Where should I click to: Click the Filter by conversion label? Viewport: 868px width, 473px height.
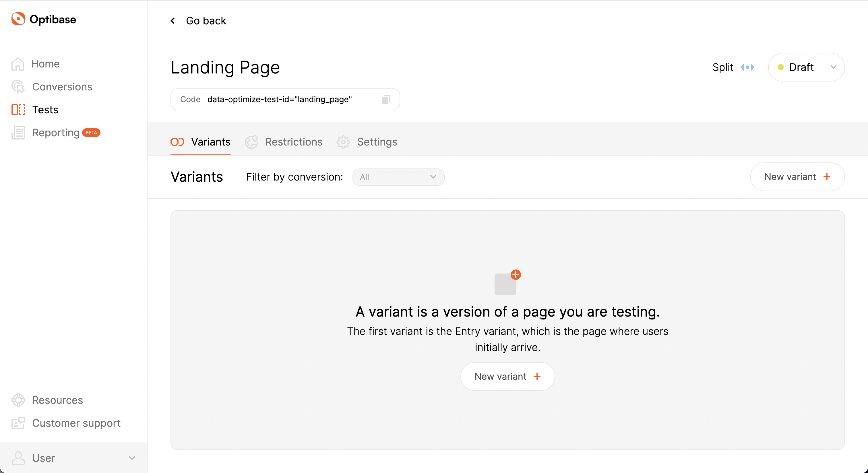click(294, 177)
